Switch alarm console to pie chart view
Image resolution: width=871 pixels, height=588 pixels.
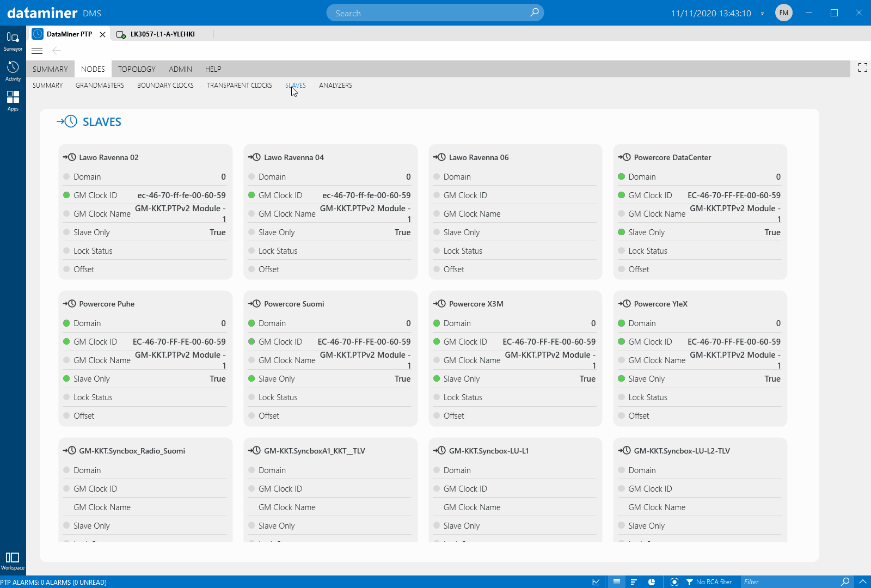651,582
